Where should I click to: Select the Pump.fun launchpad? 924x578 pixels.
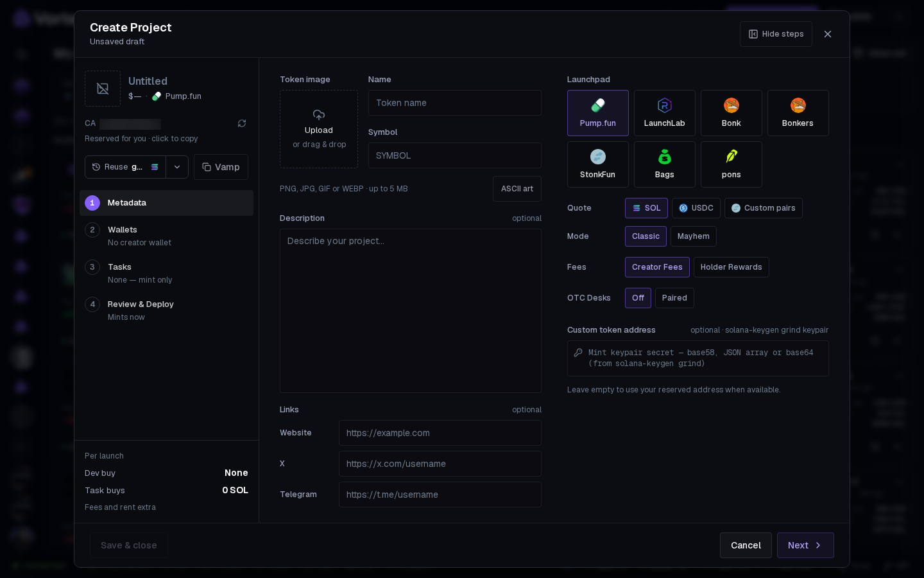[x=597, y=113]
